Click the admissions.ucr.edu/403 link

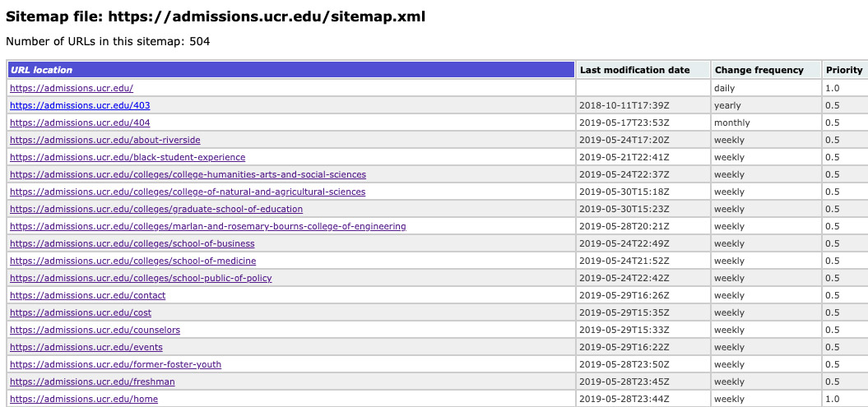[80, 105]
